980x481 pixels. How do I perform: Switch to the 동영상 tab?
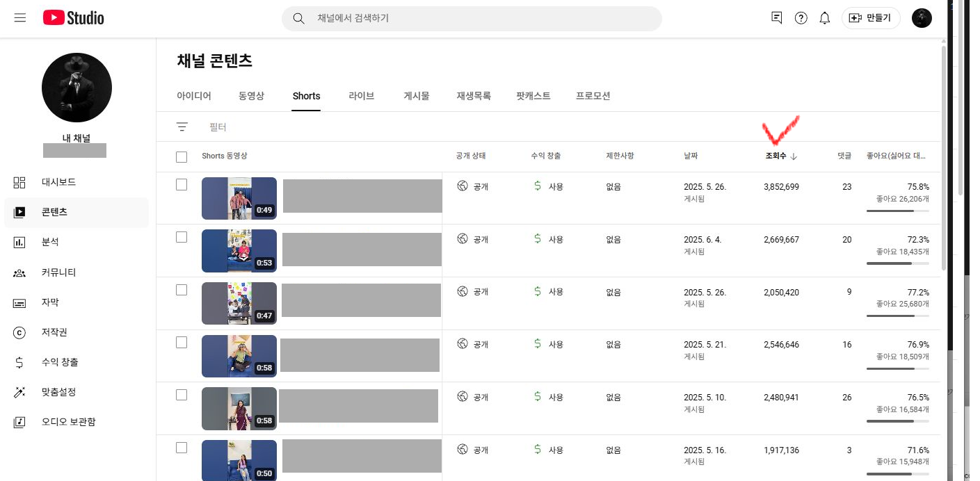coord(251,96)
